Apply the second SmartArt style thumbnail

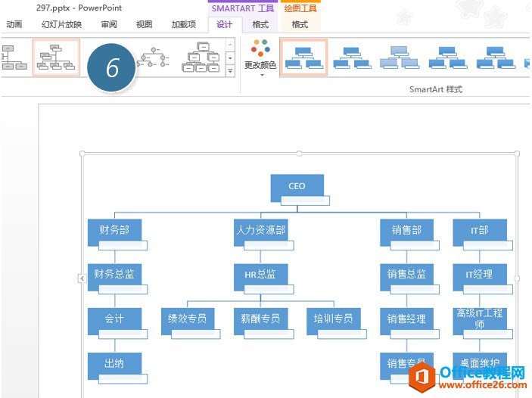click(x=351, y=58)
